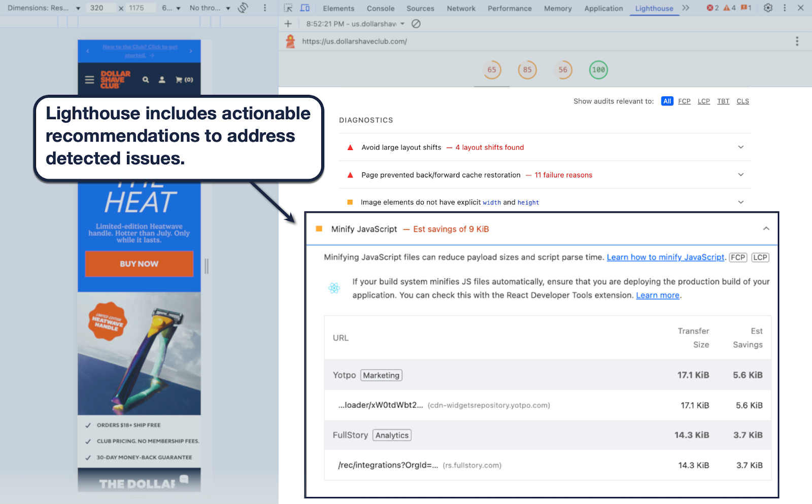Click search magnifier on Dollar Shave Club page

tap(146, 80)
